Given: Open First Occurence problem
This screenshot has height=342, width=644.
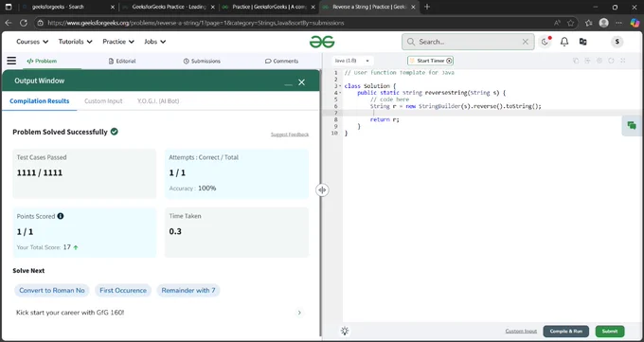Looking at the screenshot, I should click(x=123, y=290).
